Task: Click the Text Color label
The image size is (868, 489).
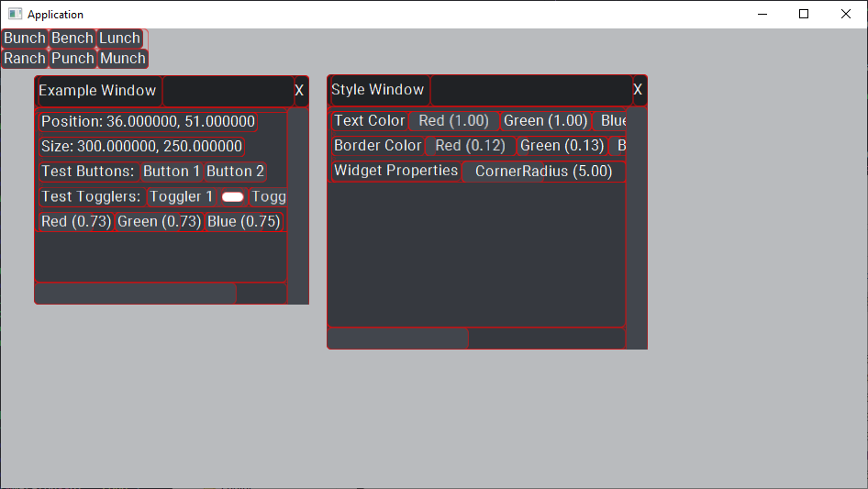Action: 370,121
